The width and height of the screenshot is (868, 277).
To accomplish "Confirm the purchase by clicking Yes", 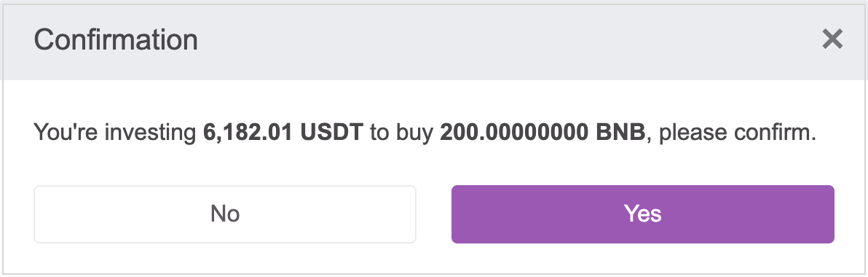I will pyautogui.click(x=643, y=214).
